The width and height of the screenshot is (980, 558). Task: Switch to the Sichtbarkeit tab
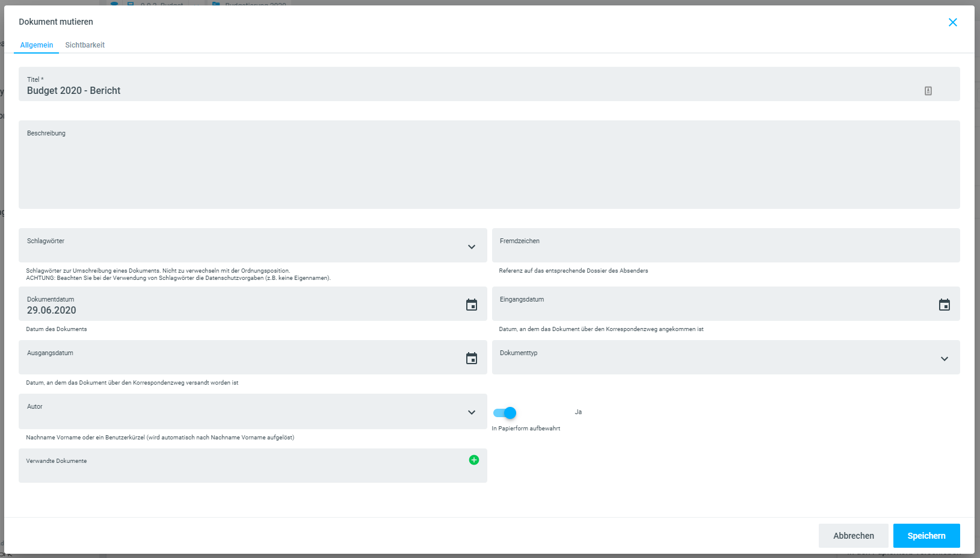(85, 45)
